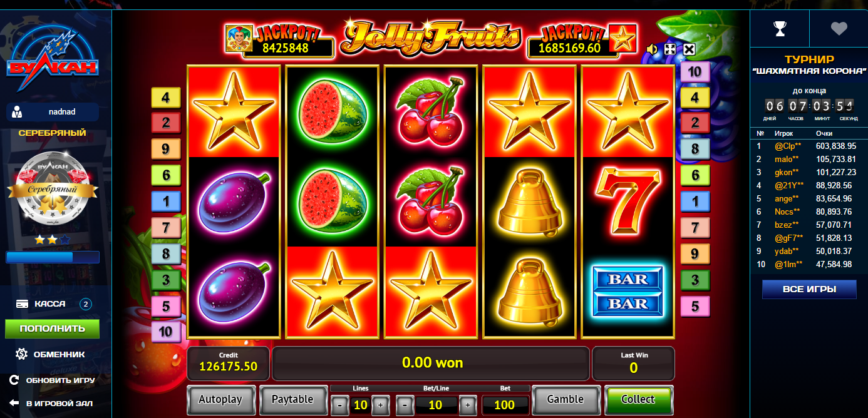Click the Gamble button

coord(565,399)
